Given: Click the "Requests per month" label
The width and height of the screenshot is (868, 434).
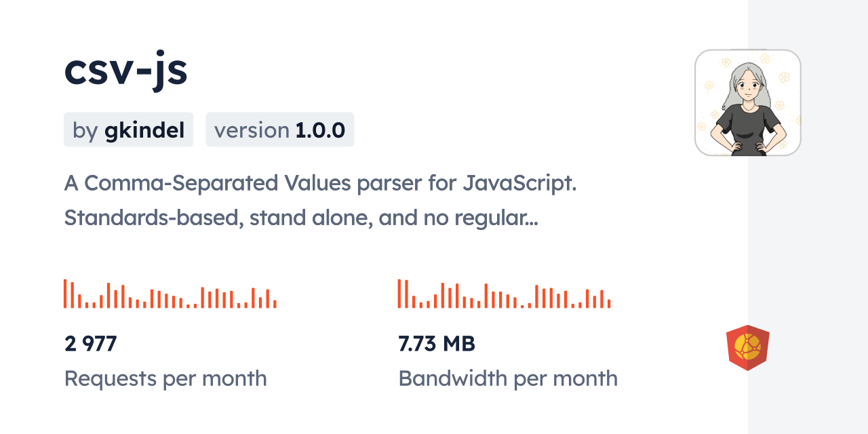Looking at the screenshot, I should [x=165, y=378].
